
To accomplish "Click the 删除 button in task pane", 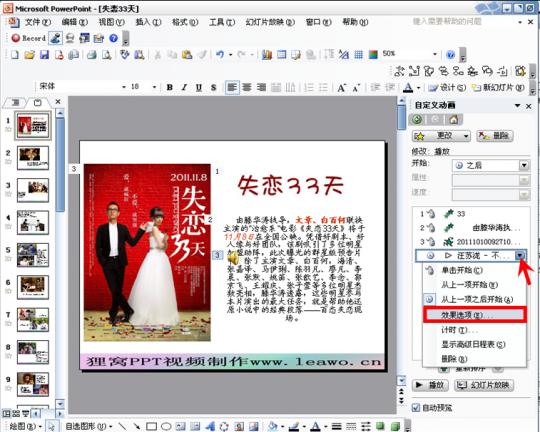I will coord(495,136).
